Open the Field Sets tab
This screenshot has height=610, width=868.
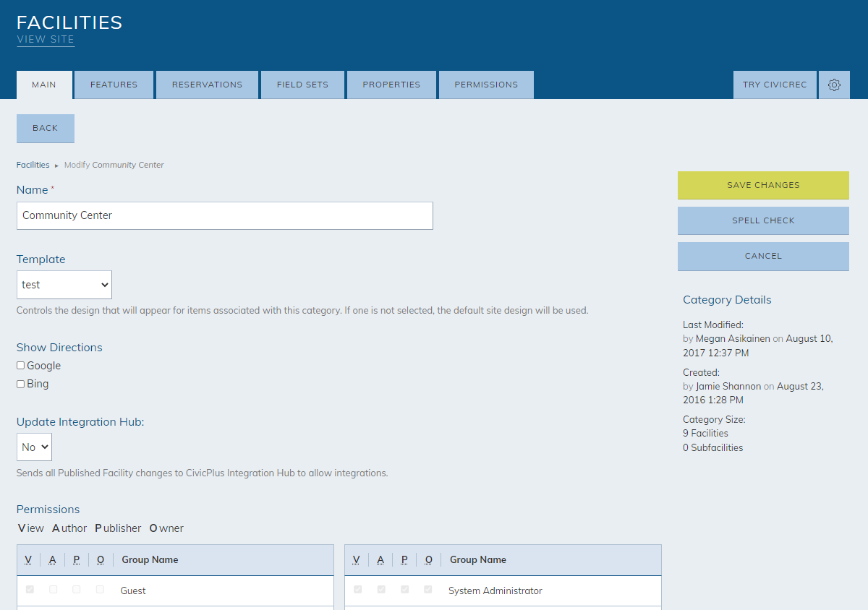click(302, 85)
